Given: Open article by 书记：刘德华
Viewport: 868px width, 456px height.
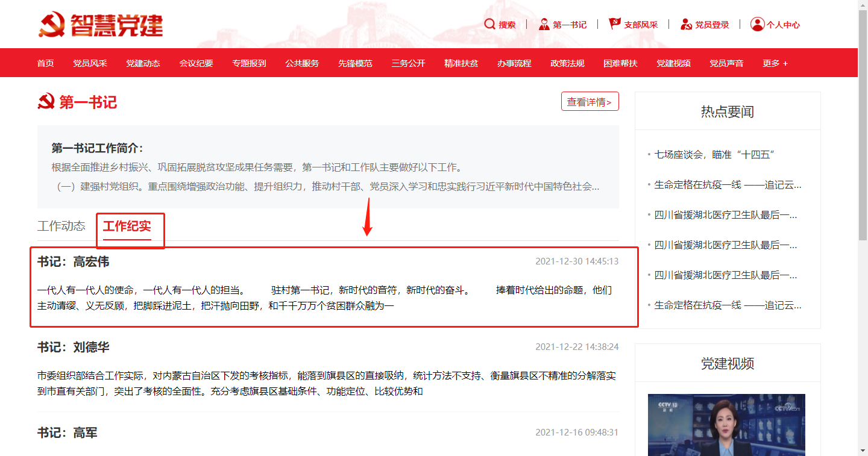Looking at the screenshot, I should tap(74, 348).
